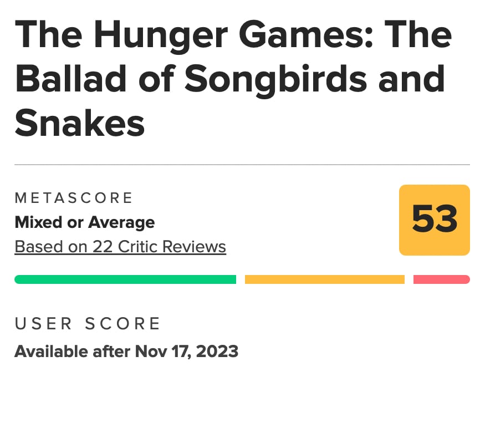Screen dimensions: 480x448
Task: Select the green positive reviews bar segment
Action: 125,279
